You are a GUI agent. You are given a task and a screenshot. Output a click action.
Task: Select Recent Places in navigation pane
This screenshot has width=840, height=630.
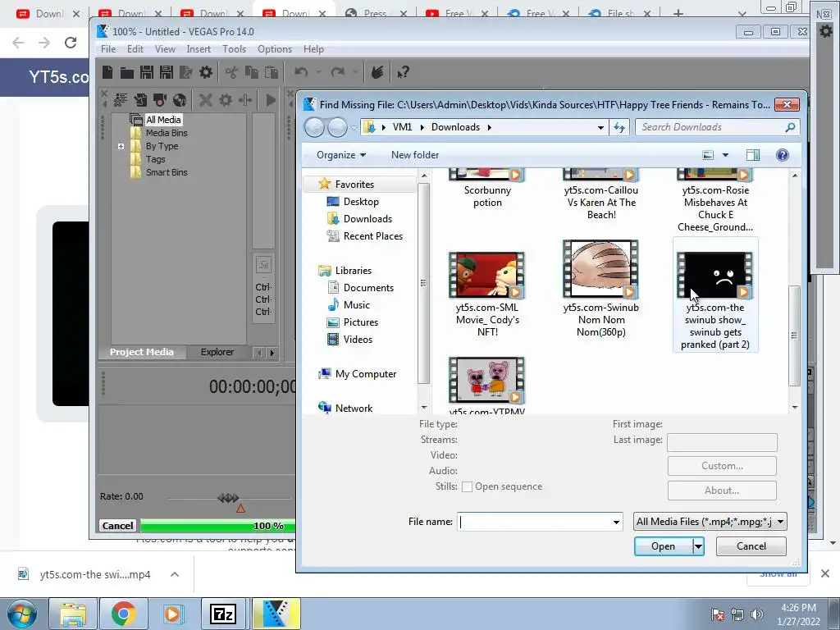coord(372,236)
